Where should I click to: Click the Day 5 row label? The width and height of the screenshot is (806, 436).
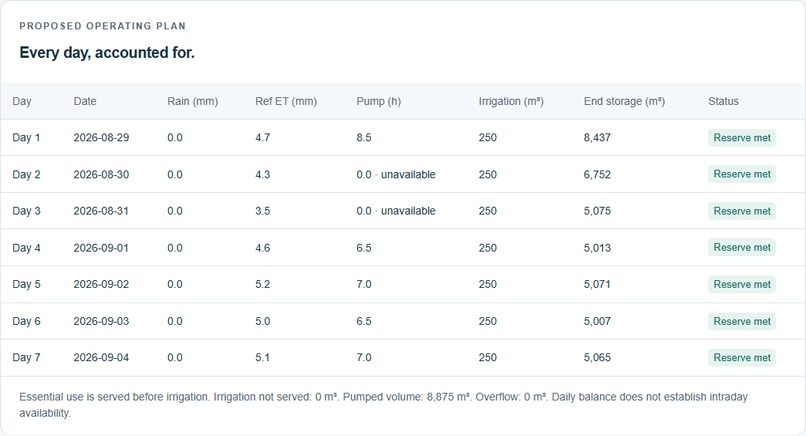(26, 284)
